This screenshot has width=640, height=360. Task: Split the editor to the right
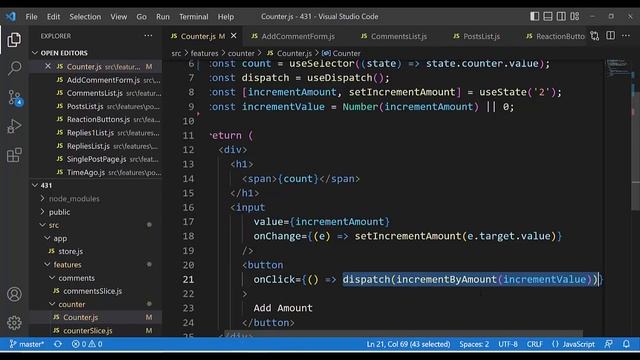tap(610, 36)
